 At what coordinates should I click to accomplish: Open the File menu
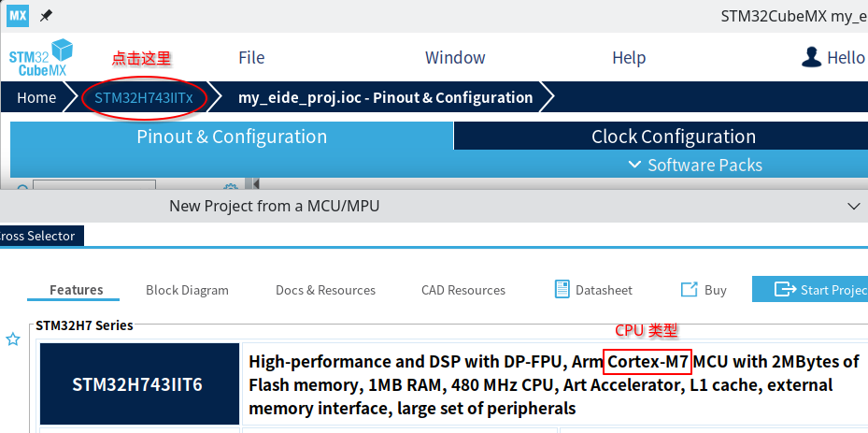pyautogui.click(x=251, y=58)
